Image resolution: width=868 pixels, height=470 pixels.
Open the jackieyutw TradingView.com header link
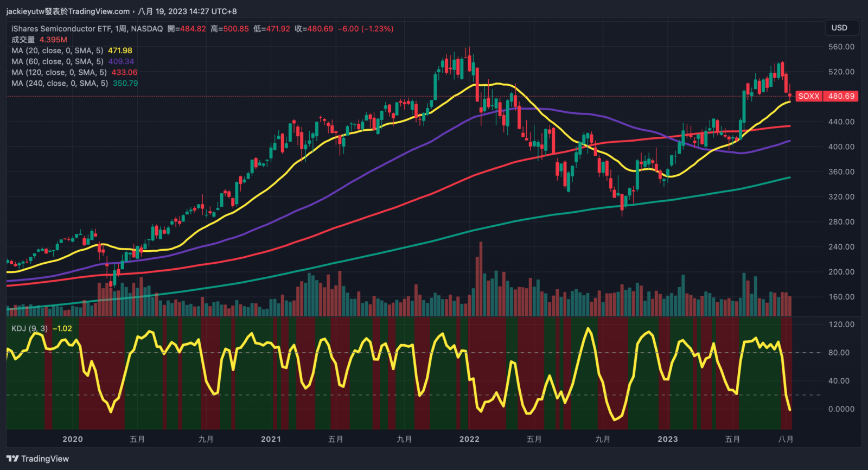point(68,11)
